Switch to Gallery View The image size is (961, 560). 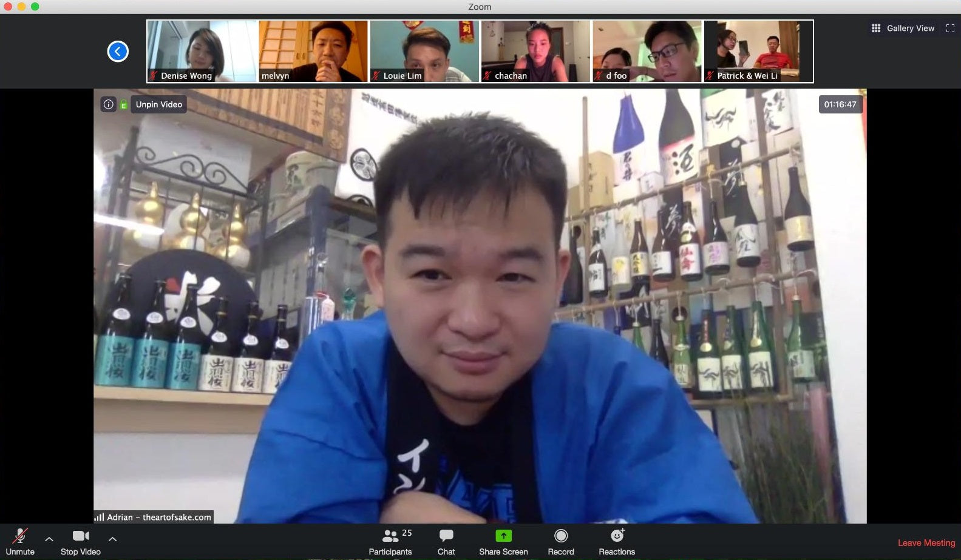(903, 28)
